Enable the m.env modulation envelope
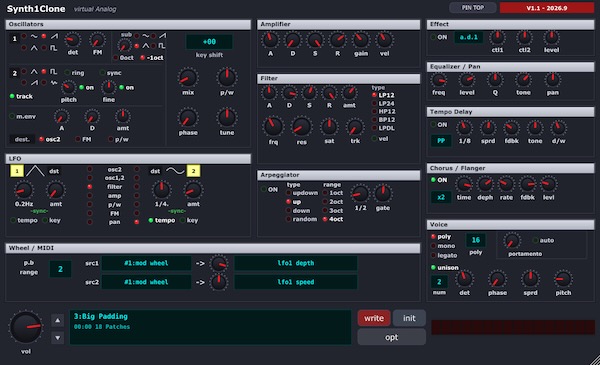This screenshot has width=600, height=365. pos(12,116)
